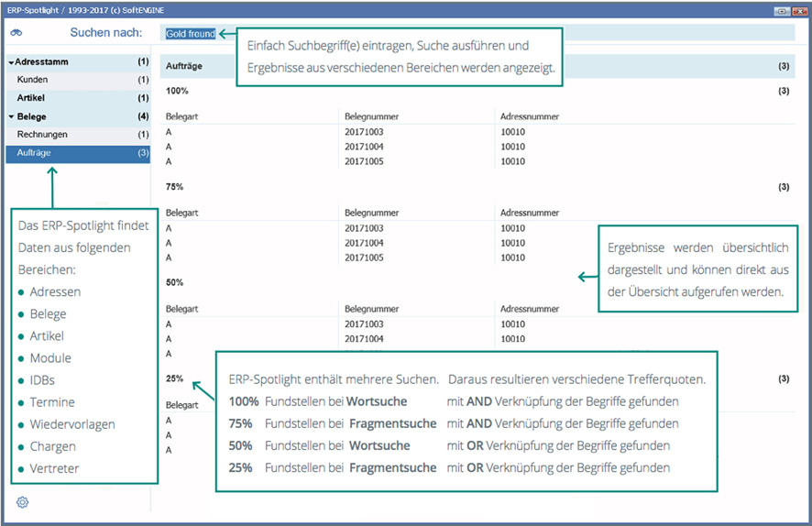Sort by Belegnummer in the 100% group
The height and width of the screenshot is (526, 812).
[372, 116]
